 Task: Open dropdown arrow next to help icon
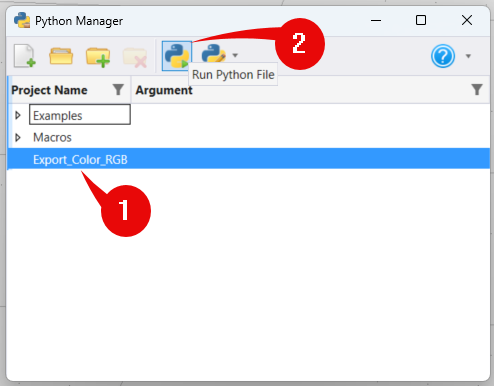tap(468, 56)
